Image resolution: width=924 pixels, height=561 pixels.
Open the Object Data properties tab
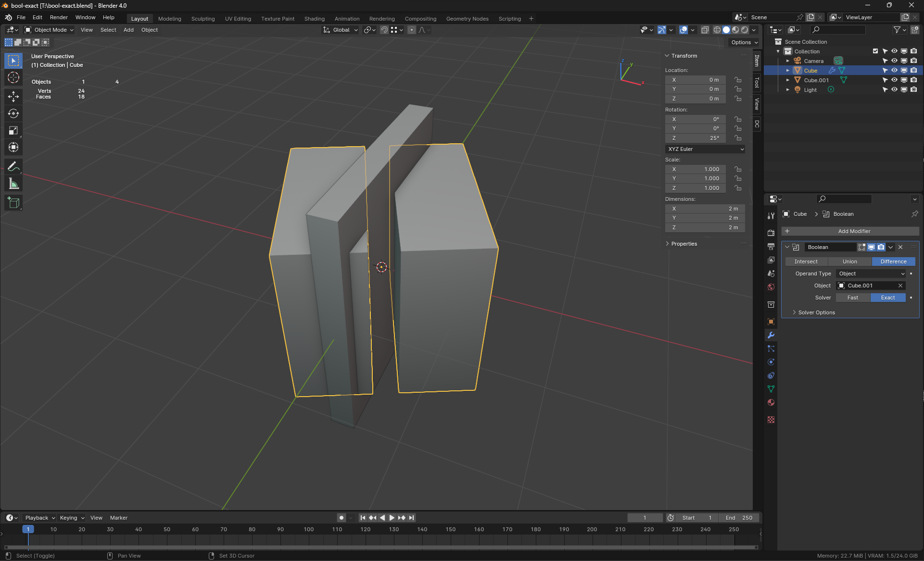(x=771, y=389)
